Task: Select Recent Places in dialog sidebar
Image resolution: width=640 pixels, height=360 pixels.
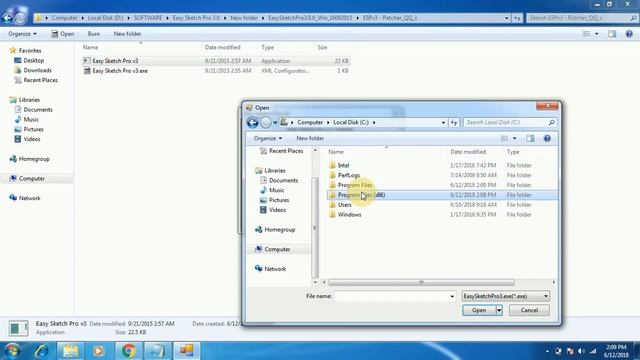Action: pyautogui.click(x=282, y=151)
